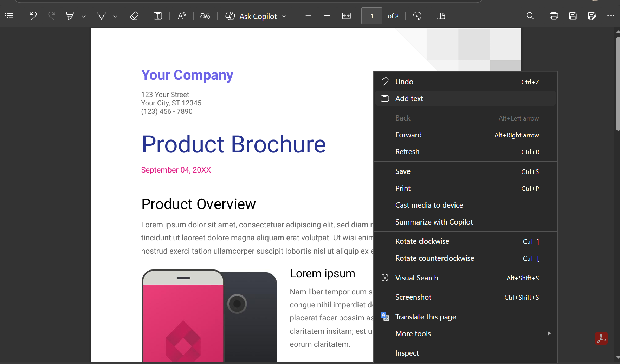Choose Rotate counterclockwise from the menu

click(465, 258)
